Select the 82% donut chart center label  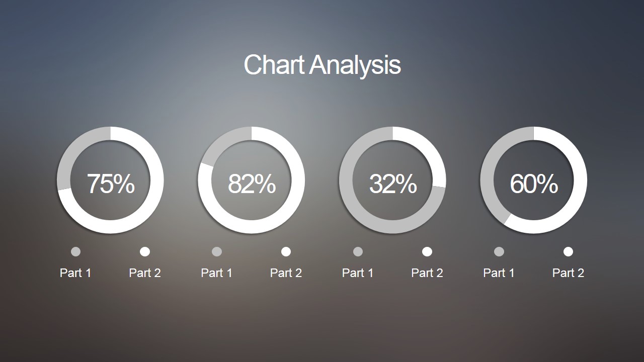tap(252, 184)
